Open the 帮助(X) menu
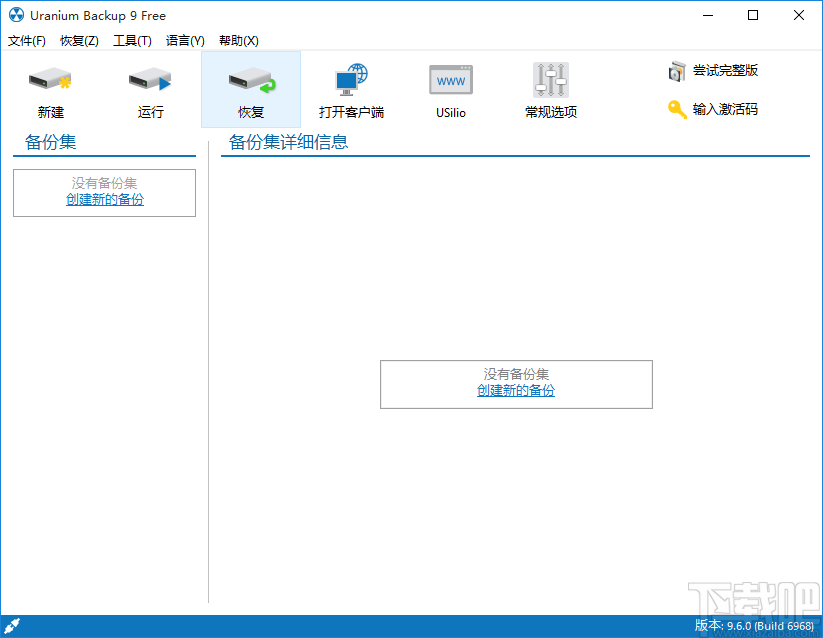 coord(239,41)
